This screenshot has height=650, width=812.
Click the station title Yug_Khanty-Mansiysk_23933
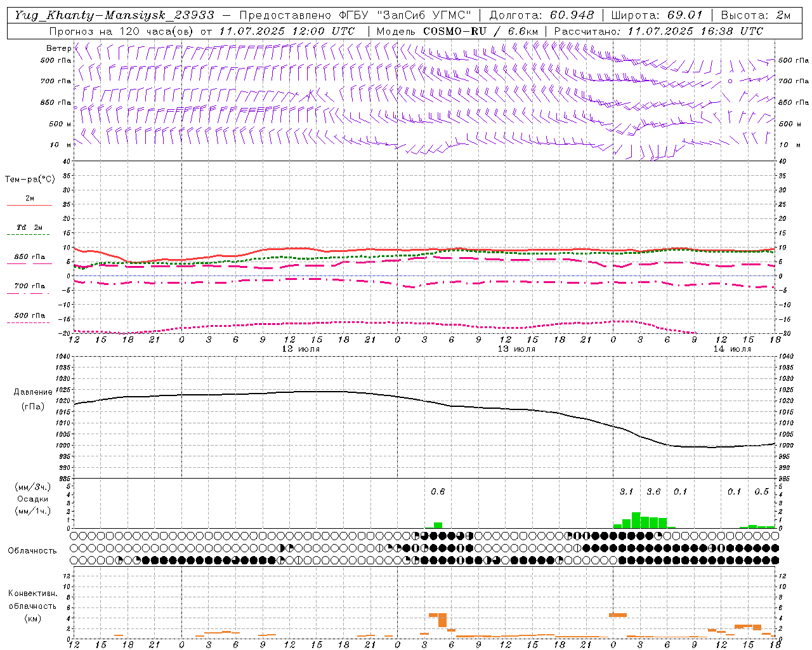click(114, 15)
